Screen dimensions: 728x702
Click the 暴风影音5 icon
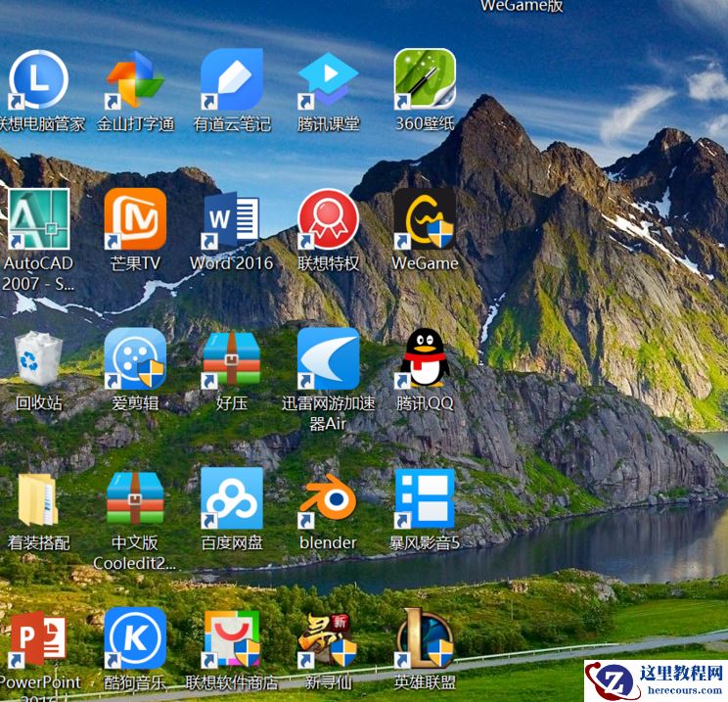click(x=425, y=498)
